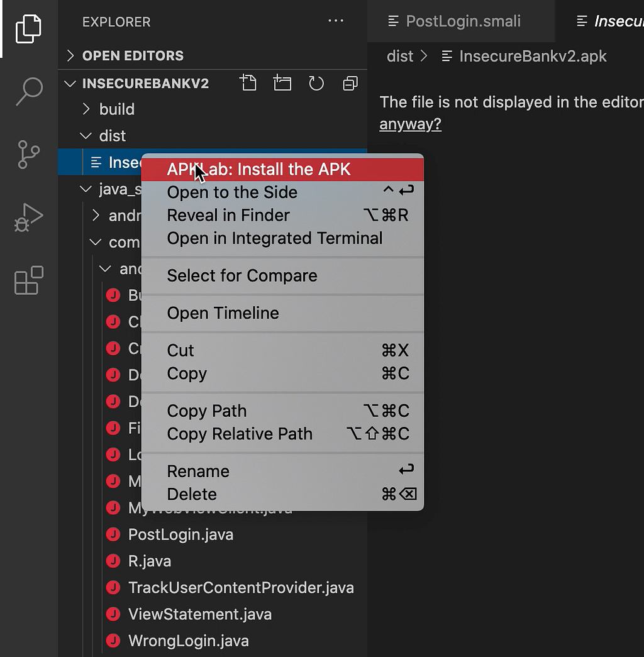Choose Reveal in Finder
644x657 pixels.
point(282,216)
